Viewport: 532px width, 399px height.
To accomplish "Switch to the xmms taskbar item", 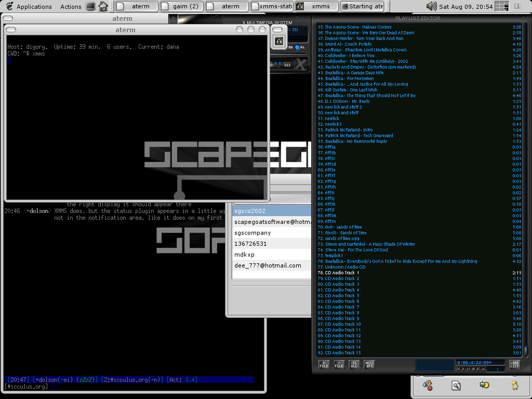I will [316, 6].
